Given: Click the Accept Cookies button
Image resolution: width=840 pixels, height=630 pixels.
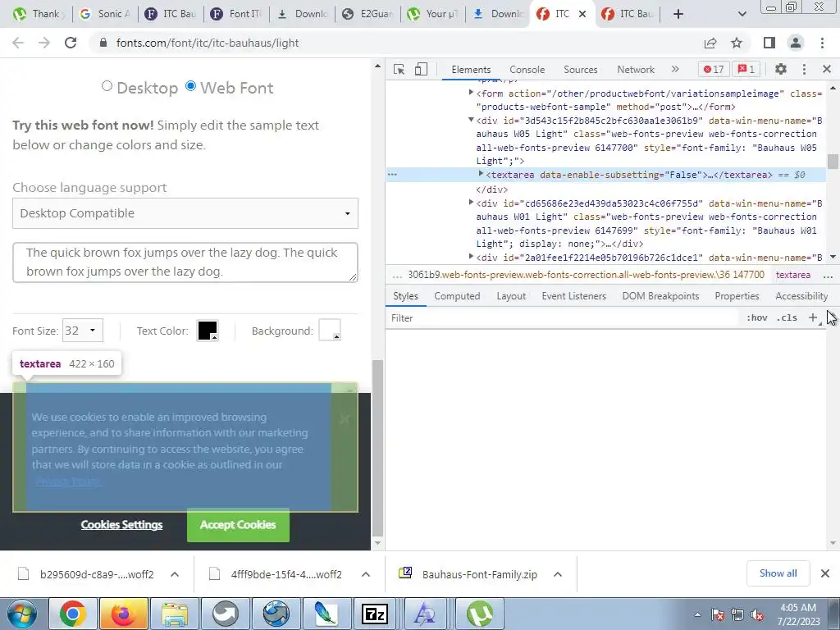Looking at the screenshot, I should [238, 525].
